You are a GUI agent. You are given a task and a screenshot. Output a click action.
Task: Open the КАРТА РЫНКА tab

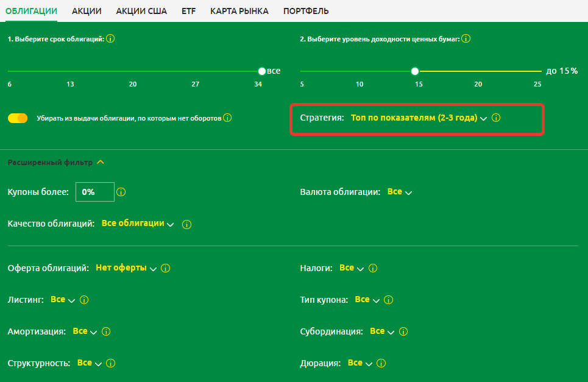point(239,11)
